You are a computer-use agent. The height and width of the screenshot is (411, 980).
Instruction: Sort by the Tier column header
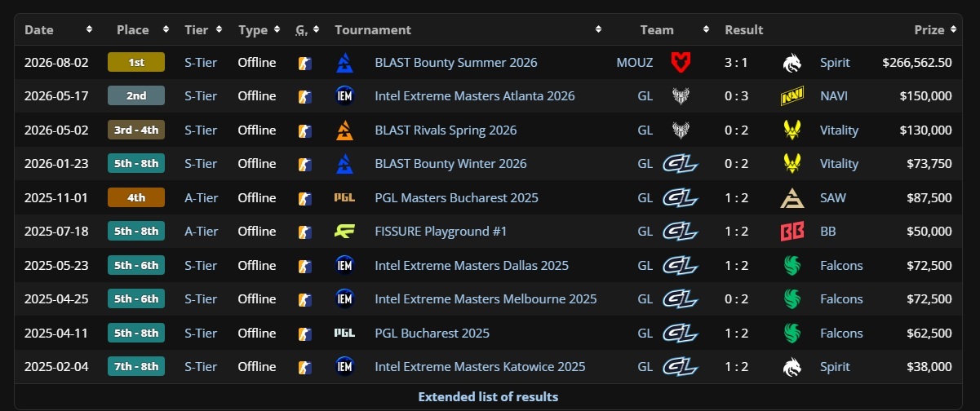(x=204, y=29)
